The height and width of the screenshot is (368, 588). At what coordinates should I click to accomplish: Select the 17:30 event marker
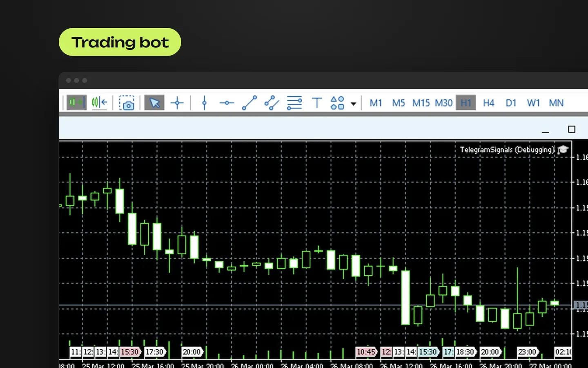pos(155,352)
